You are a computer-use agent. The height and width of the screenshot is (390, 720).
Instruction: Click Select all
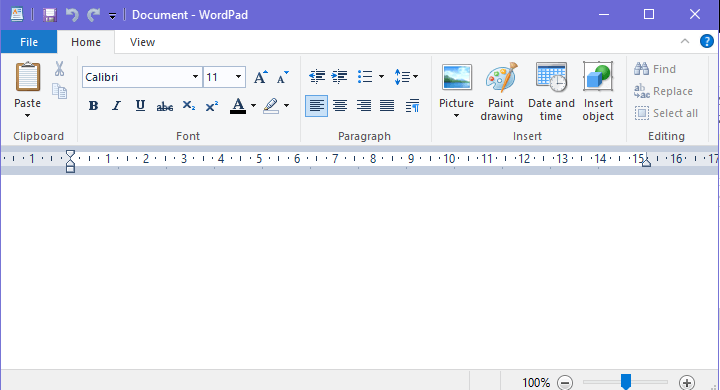pyautogui.click(x=666, y=113)
